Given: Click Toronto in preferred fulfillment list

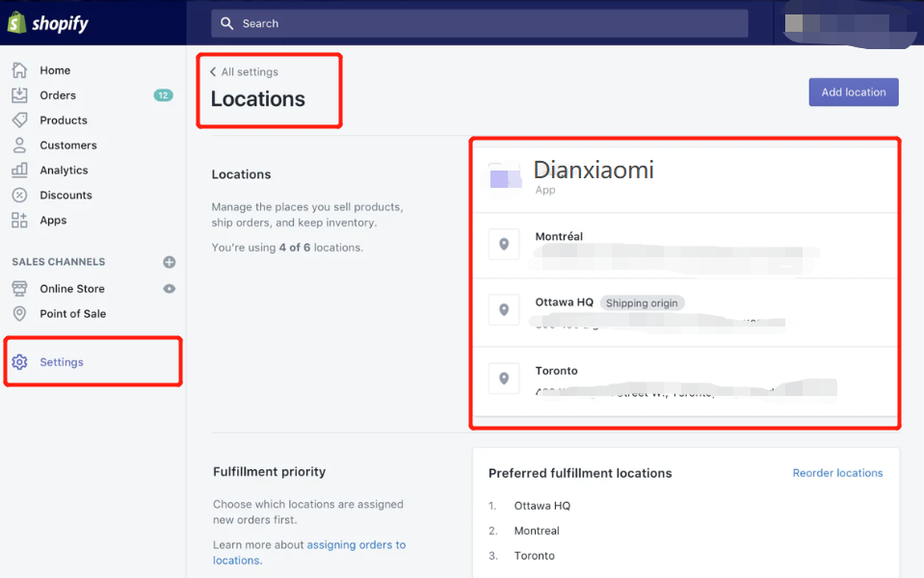Looking at the screenshot, I should coord(535,556).
